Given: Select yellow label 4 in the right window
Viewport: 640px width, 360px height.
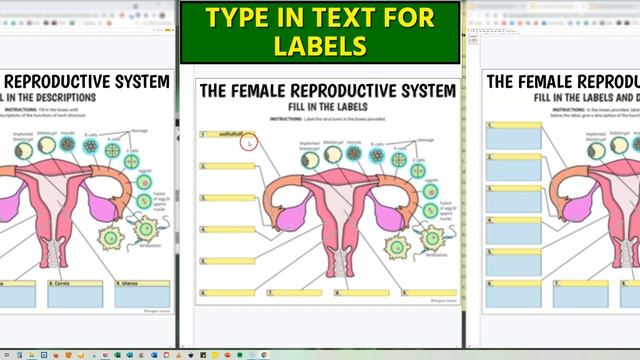Looking at the screenshot, I should pos(513,220).
